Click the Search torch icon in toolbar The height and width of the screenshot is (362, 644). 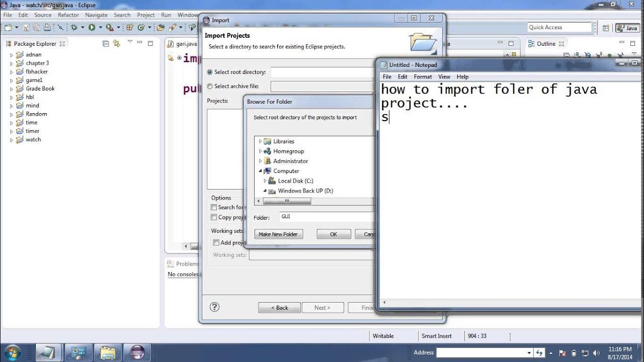pyautogui.click(x=172, y=28)
